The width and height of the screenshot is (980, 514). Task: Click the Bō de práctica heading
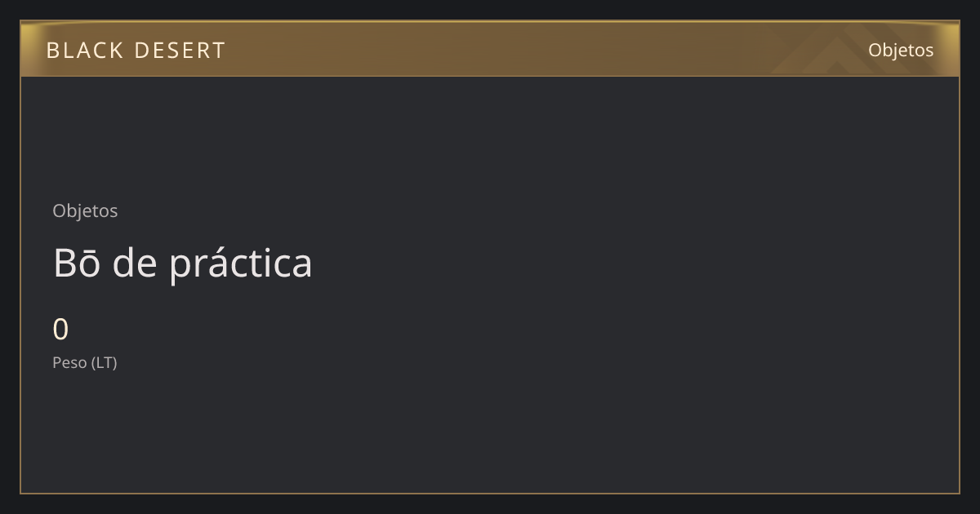click(183, 263)
